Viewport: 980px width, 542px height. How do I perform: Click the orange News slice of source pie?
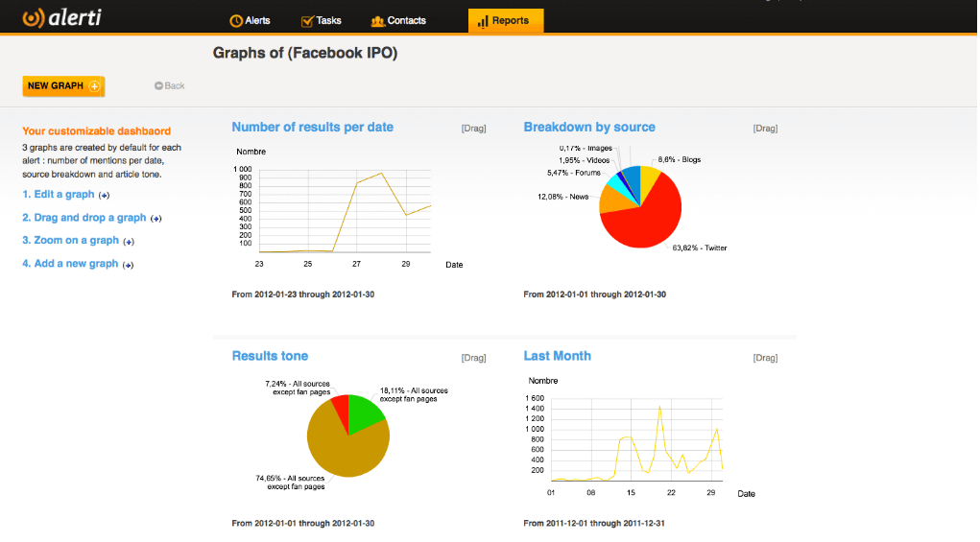point(613,200)
